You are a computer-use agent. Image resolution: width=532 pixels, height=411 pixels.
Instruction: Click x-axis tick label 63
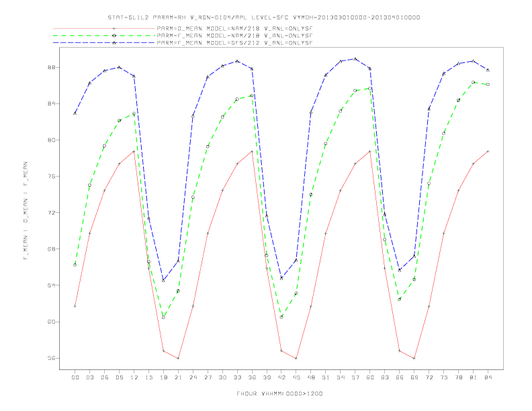[x=385, y=377]
